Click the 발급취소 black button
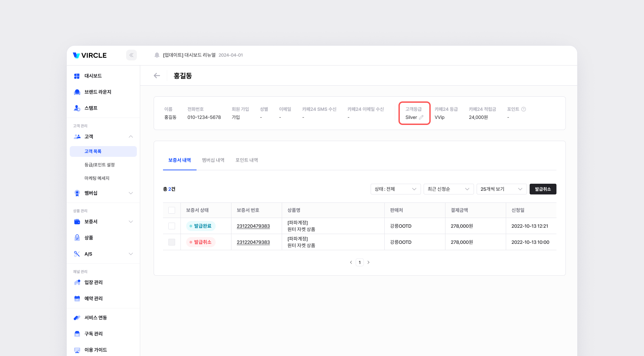This screenshot has width=644, height=356. 543,189
